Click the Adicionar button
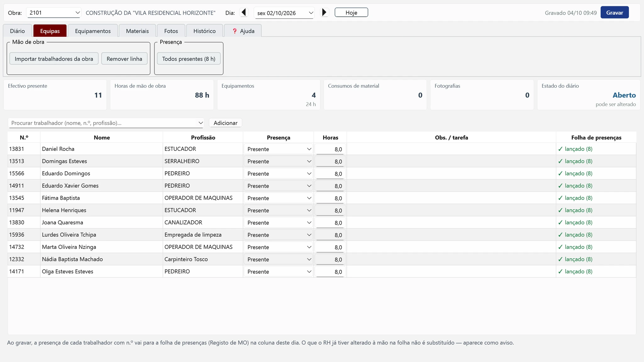The width and height of the screenshot is (644, 362). tap(225, 123)
